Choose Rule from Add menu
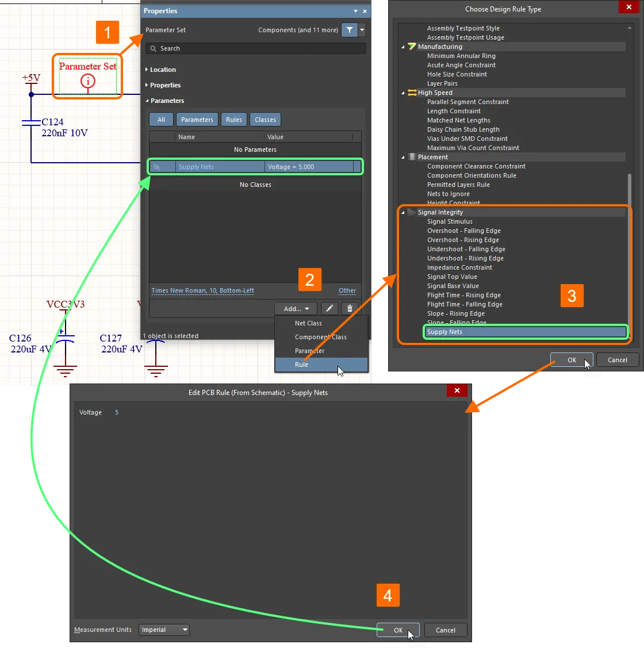Viewport: 644px width, 648px height. pyautogui.click(x=321, y=365)
